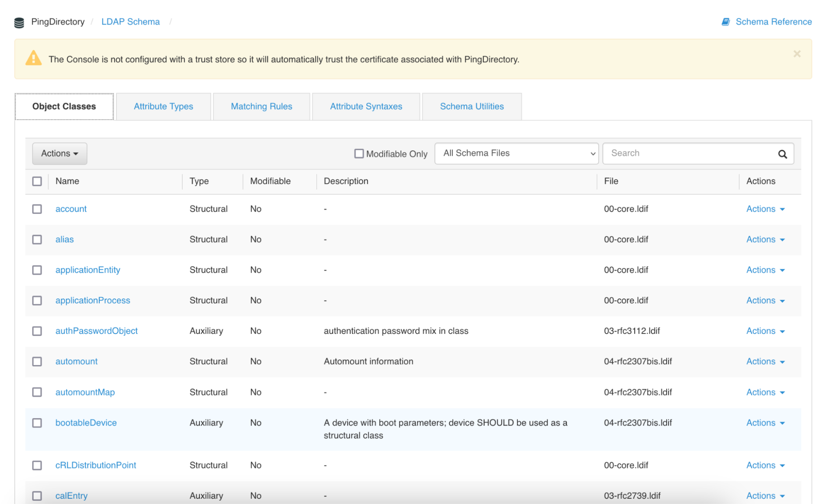Viewport: 817px width, 504px height.
Task: Click the yellow warning triangle icon
Action: click(x=34, y=58)
